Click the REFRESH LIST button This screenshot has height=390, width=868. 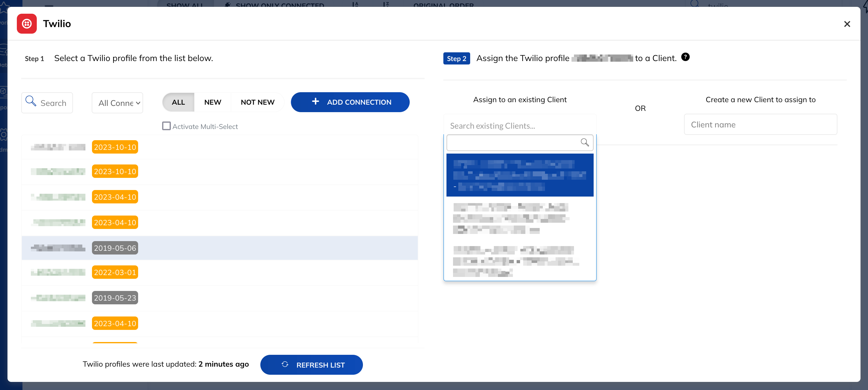311,365
